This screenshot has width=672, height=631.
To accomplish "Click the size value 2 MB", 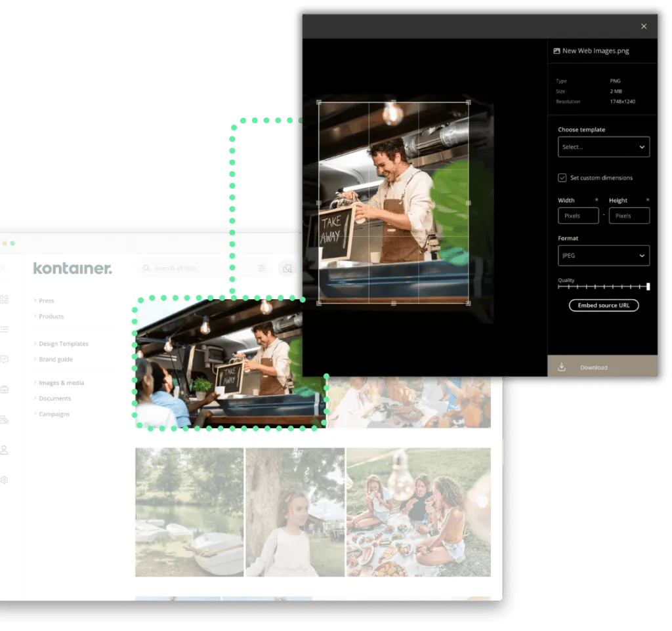I will point(616,91).
